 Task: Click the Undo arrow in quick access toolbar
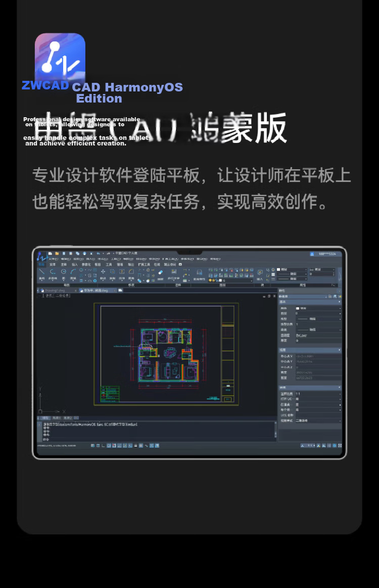pos(99,254)
